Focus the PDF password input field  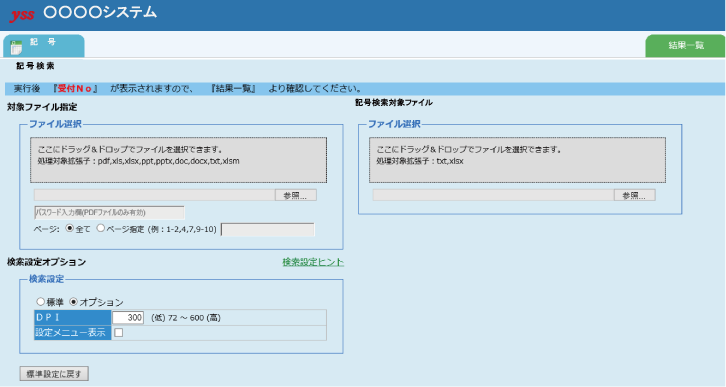coord(109,212)
